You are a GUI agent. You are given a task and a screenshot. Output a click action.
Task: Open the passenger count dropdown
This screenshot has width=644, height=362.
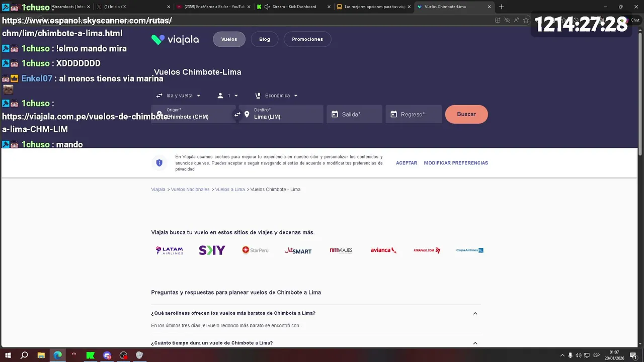tap(228, 96)
